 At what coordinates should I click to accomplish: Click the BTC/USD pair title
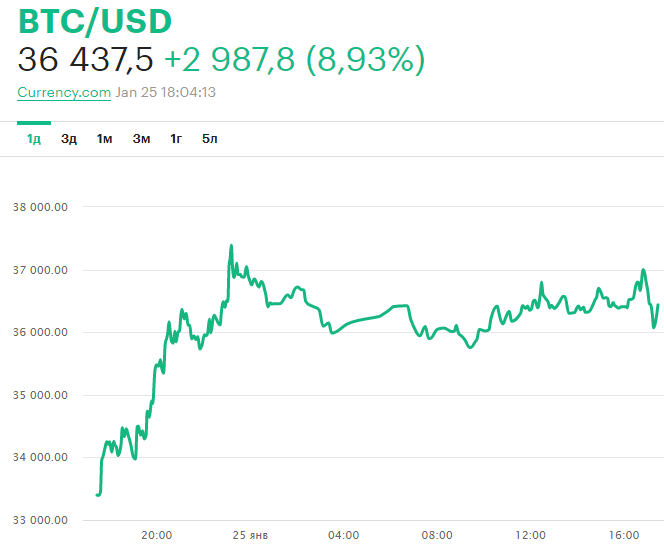click(95, 21)
